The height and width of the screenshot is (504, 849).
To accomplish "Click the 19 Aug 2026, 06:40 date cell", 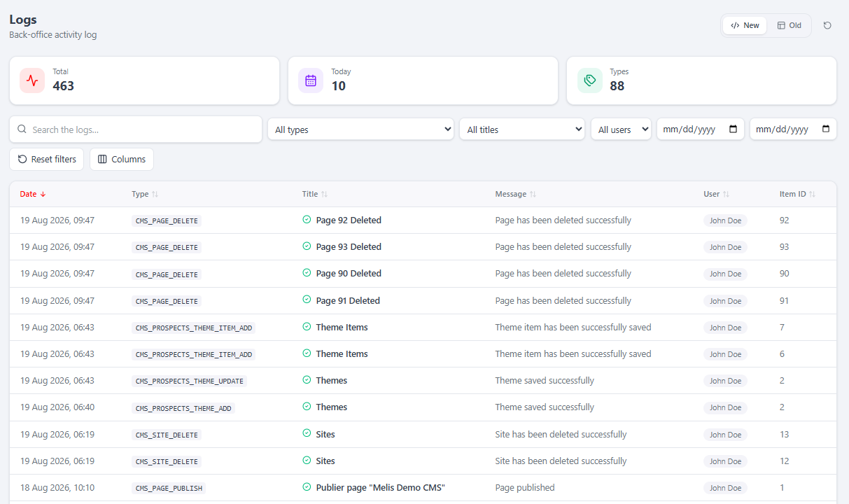I will coord(57,407).
